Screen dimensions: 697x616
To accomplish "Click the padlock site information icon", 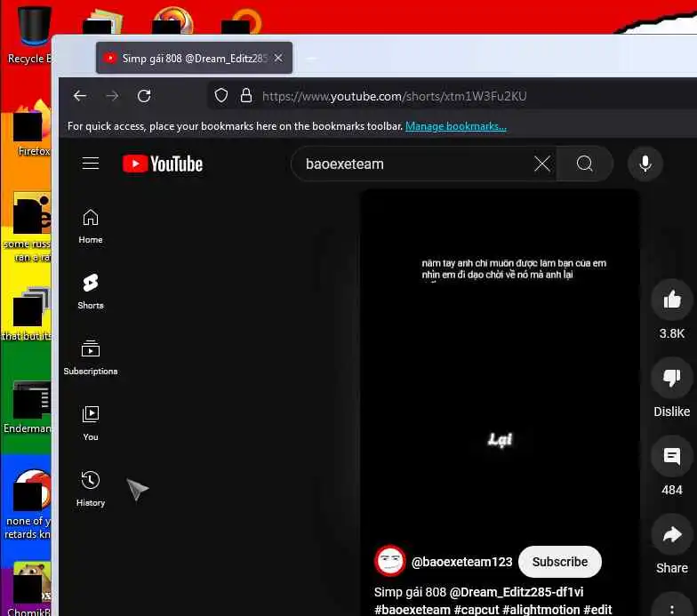I will [x=245, y=96].
